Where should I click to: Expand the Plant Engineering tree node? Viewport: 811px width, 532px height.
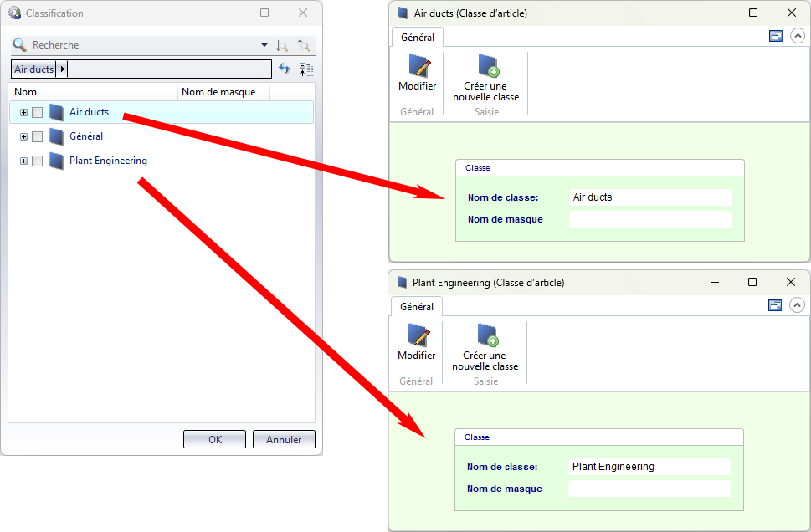(x=23, y=161)
